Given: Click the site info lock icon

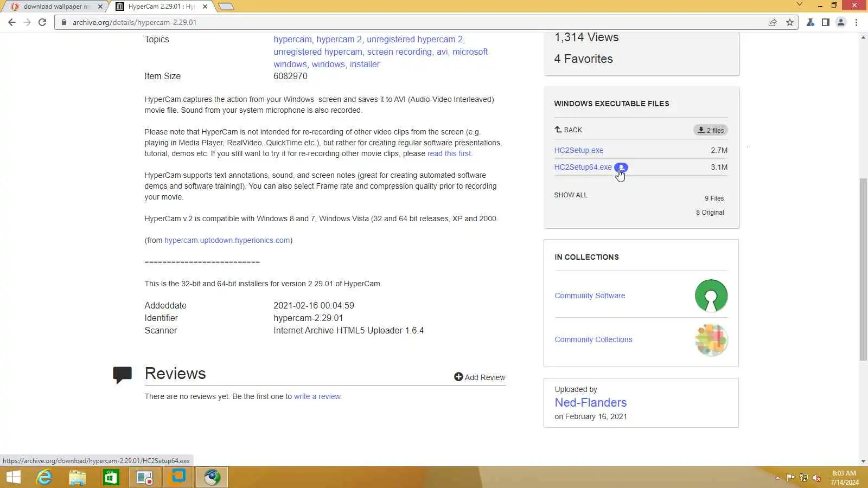Looking at the screenshot, I should 64,22.
